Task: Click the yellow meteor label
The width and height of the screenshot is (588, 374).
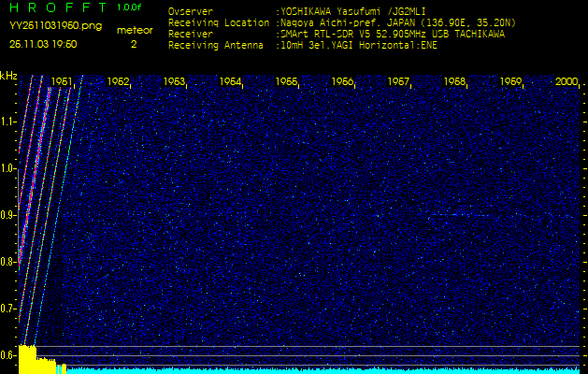Action: pyautogui.click(x=134, y=30)
